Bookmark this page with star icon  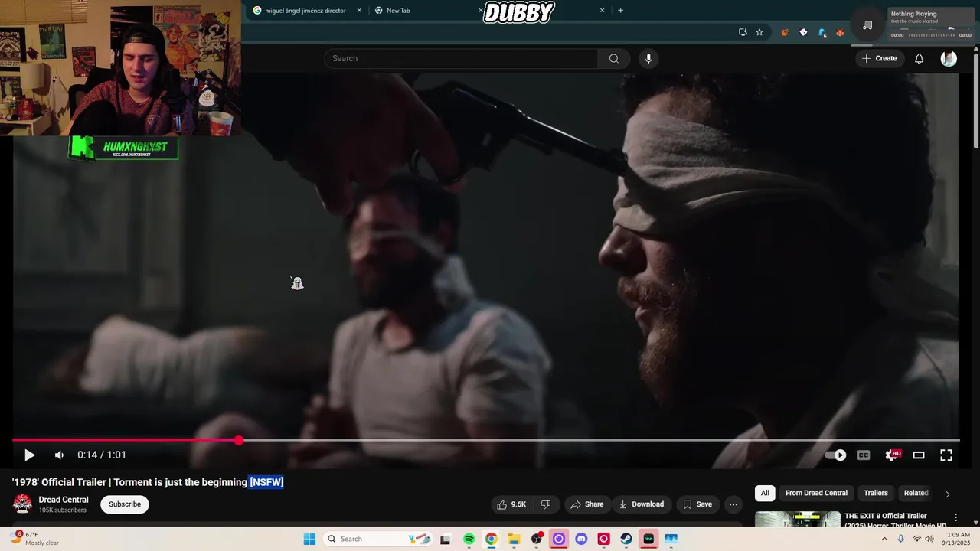pyautogui.click(x=759, y=32)
